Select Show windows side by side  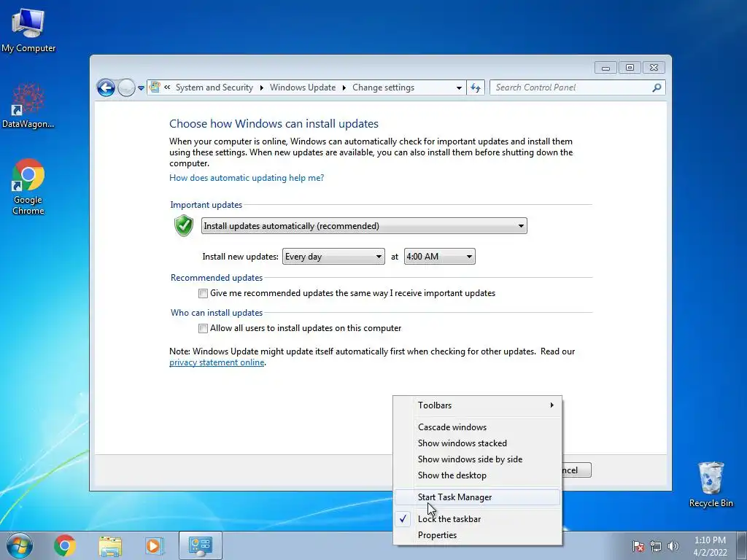[x=477, y=459]
